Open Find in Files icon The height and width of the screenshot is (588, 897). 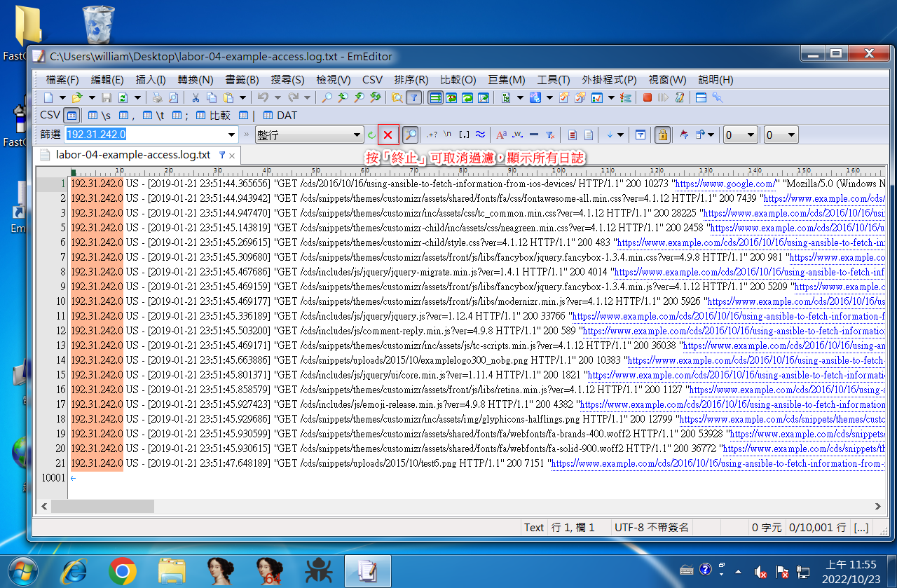tap(397, 98)
